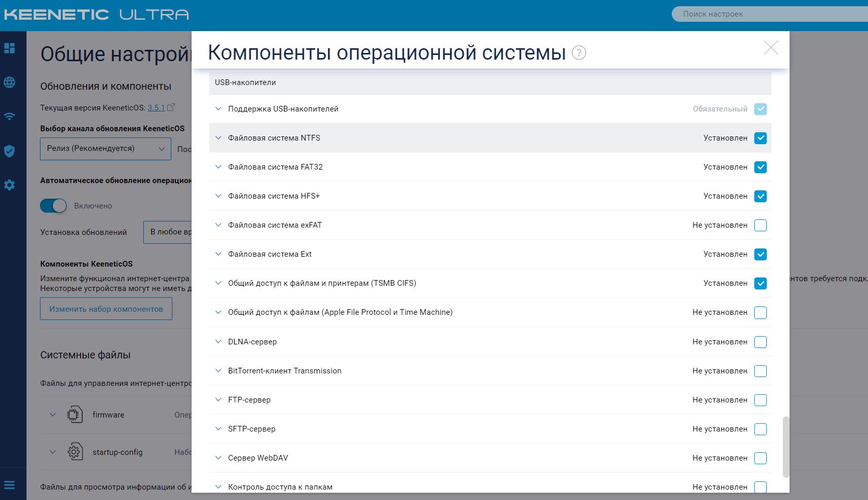Image resolution: width=868 pixels, height=500 pixels.
Task: Check the BitTorrent Transmission client checkbox
Action: coord(761,371)
